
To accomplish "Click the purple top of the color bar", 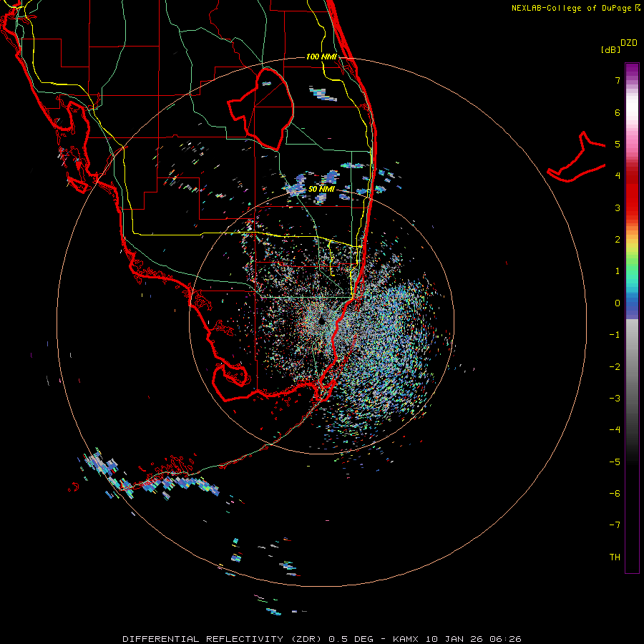I will click(x=632, y=70).
